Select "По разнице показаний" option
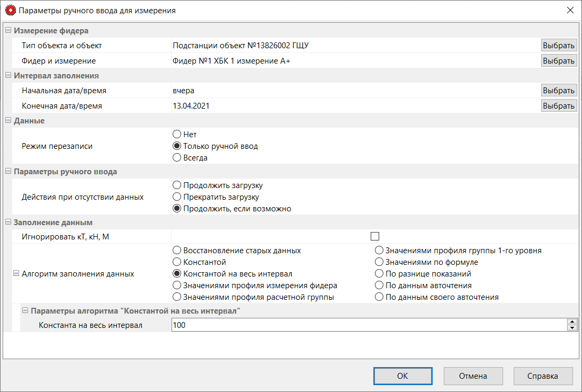Viewport: 582px width, 392px height. (x=379, y=274)
